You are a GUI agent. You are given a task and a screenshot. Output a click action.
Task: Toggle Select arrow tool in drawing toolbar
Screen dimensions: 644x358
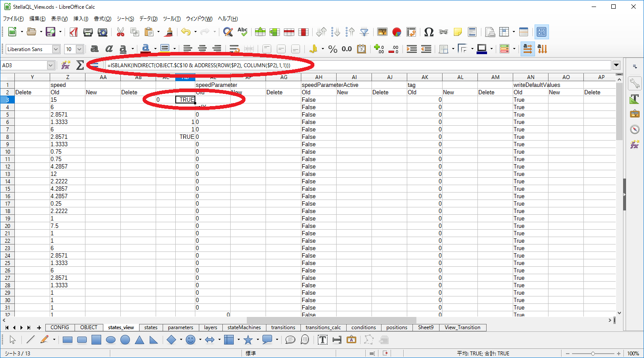click(12, 340)
